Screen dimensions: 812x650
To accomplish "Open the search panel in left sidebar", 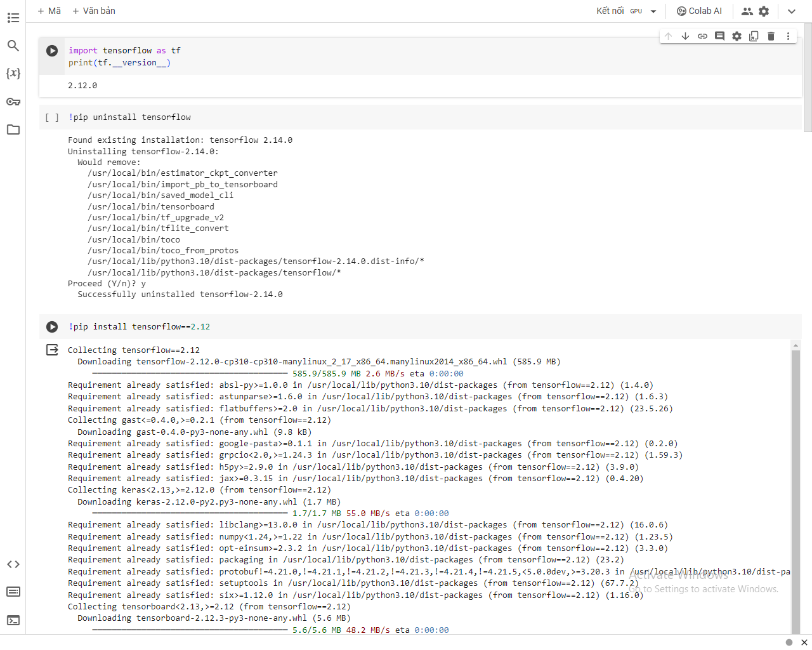I will click(13, 46).
